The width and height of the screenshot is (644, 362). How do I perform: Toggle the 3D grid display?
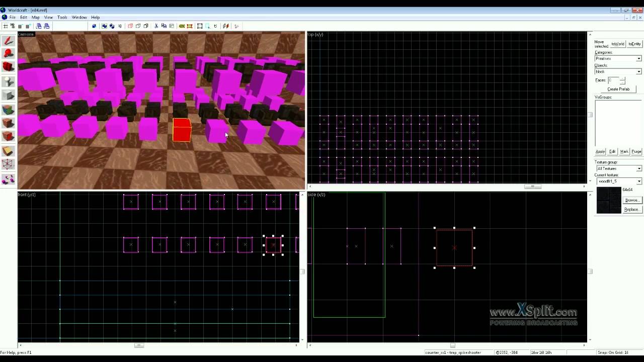pos(13,26)
